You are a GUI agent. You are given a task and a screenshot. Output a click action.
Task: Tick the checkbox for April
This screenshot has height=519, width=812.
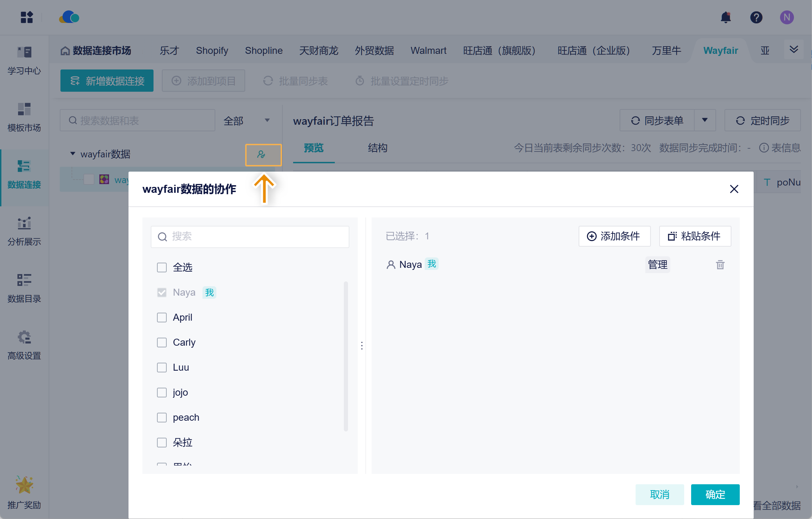tap(162, 318)
